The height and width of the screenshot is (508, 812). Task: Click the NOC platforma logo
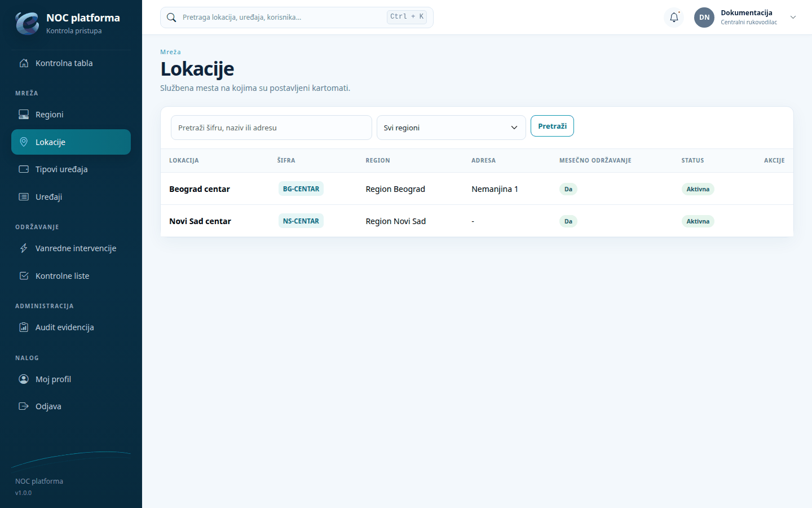pyautogui.click(x=27, y=23)
